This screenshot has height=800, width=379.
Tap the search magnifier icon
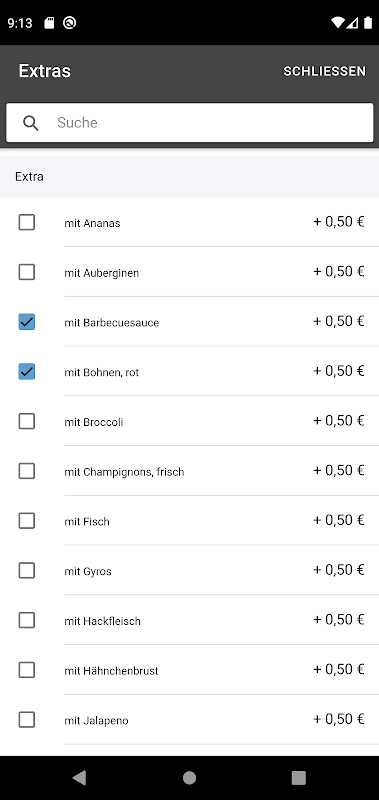[31, 123]
